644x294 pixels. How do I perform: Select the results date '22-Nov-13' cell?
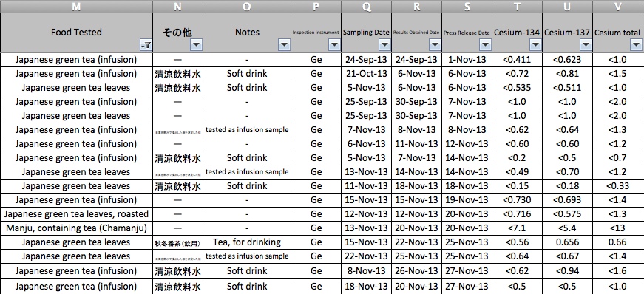point(416,242)
